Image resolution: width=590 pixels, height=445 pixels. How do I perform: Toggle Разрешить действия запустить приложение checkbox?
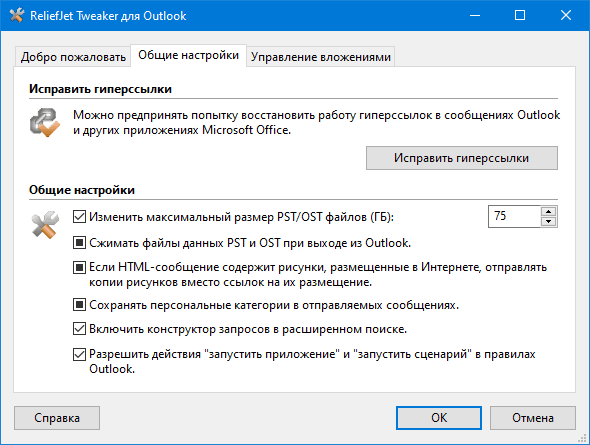79,354
